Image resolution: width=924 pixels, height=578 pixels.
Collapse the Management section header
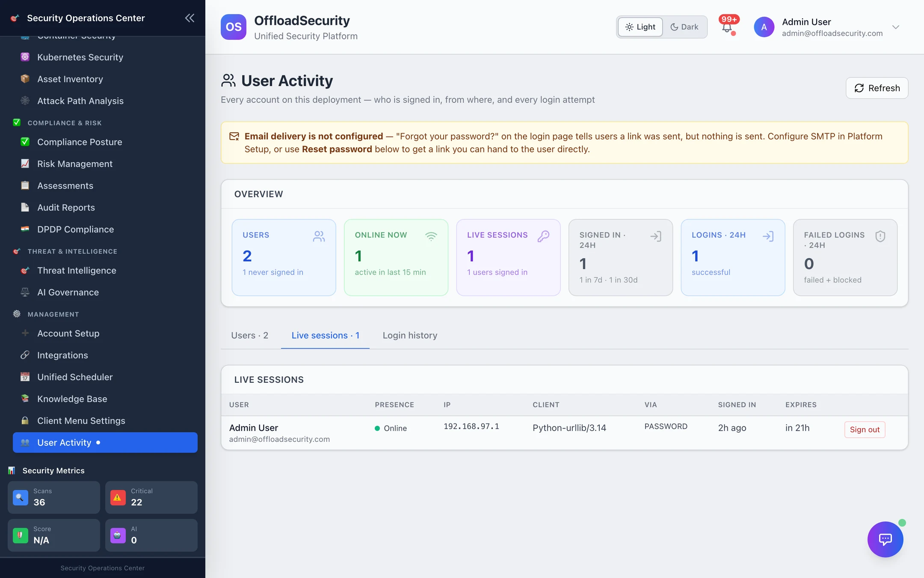(53, 314)
